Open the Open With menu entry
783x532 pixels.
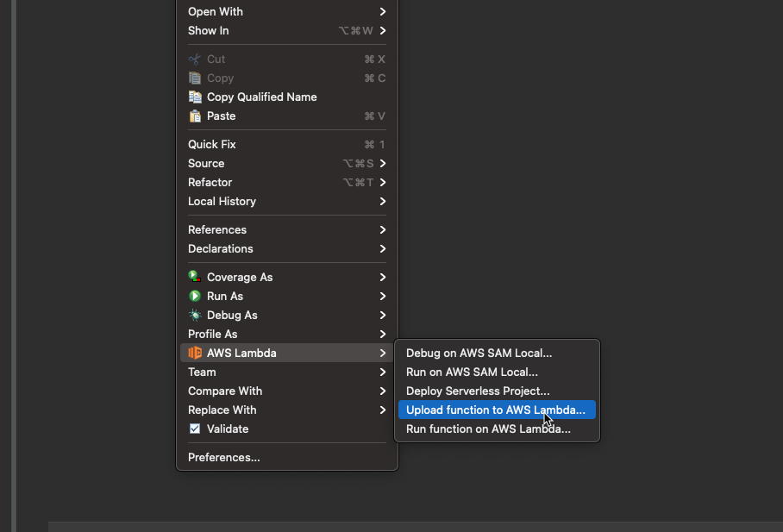click(287, 11)
